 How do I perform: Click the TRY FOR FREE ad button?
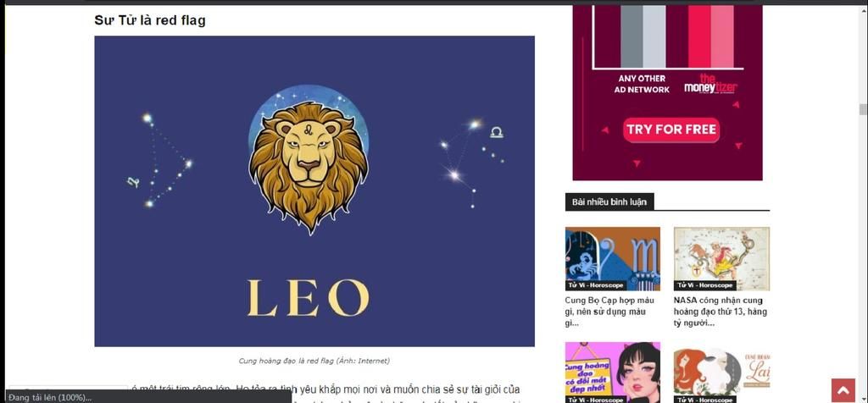671,130
